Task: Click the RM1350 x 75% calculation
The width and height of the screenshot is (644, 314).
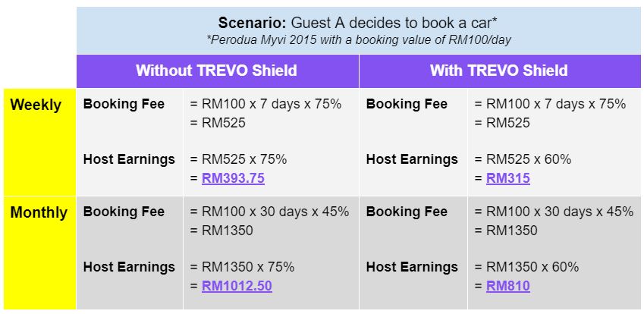Action: (242, 267)
